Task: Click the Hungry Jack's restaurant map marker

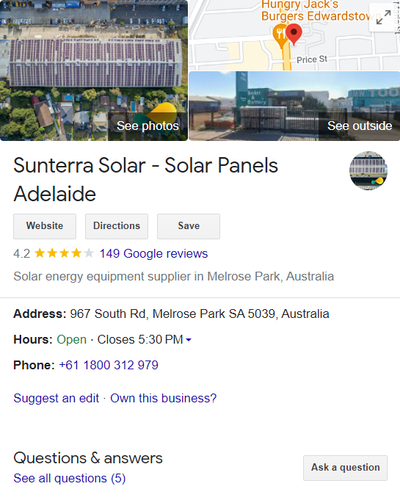Action: point(281,36)
